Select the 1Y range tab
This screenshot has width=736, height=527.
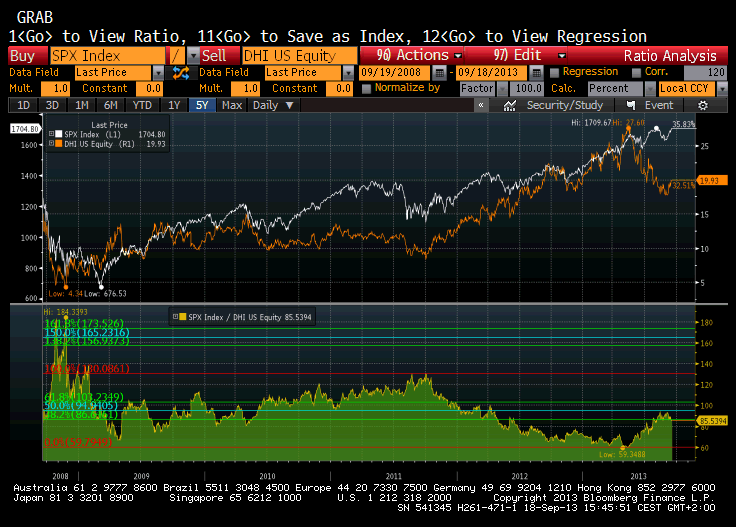click(174, 105)
